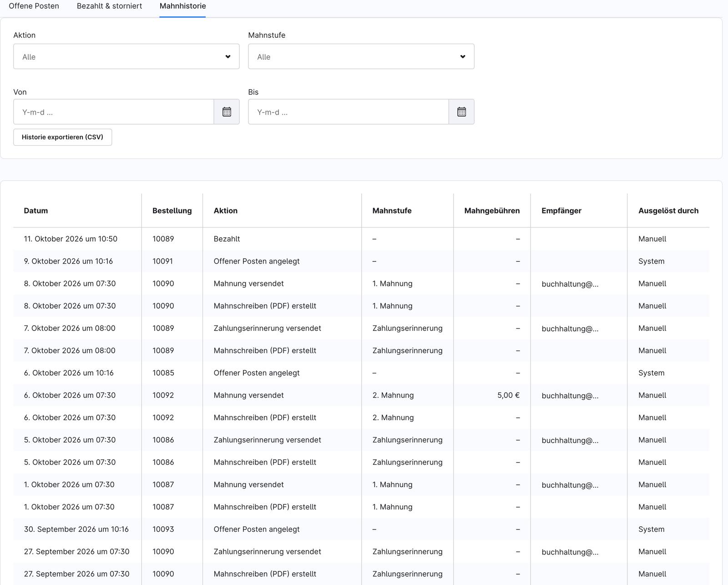
Task: Click the Bezahlt action cell
Action: (227, 239)
